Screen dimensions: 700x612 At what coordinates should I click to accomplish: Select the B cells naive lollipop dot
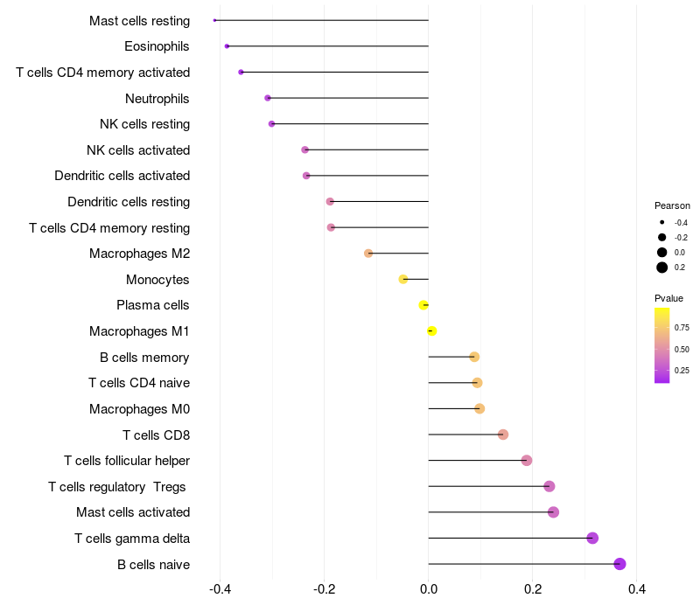pos(619,564)
